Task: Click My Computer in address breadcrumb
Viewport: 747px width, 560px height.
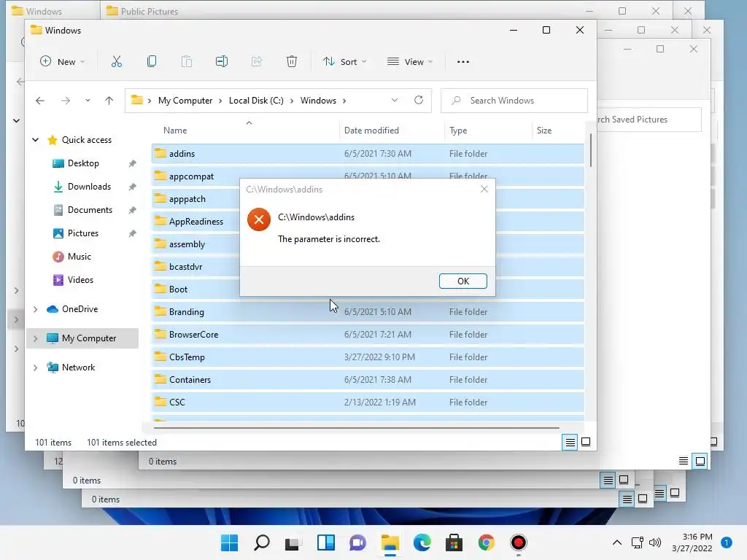Action: (185, 101)
